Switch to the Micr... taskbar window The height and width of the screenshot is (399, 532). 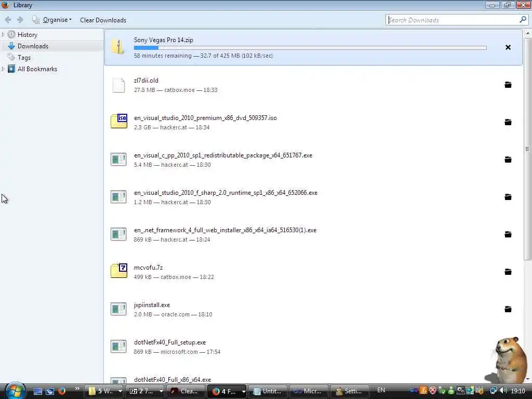point(309,391)
